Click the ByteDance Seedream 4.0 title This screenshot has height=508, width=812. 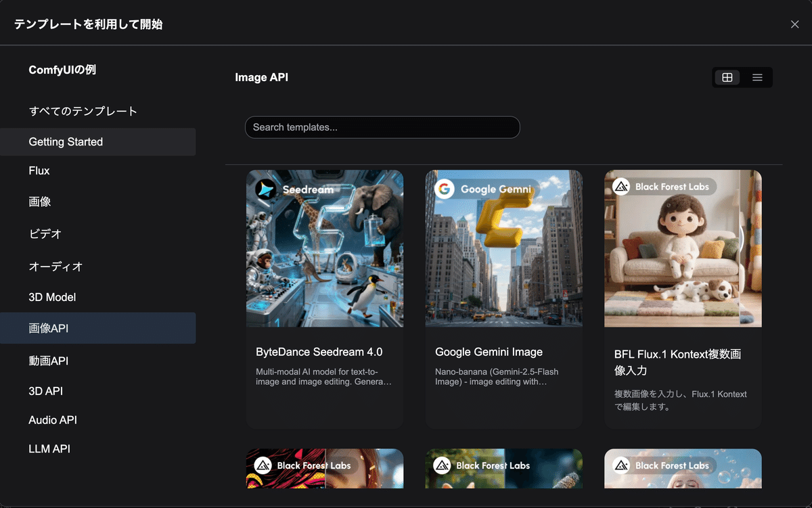point(319,352)
